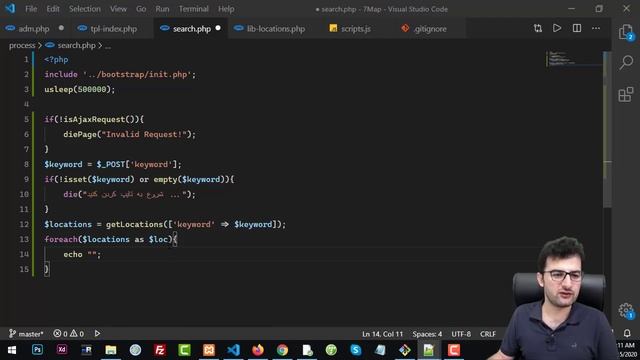Click line number 5 in the gutter
Image resolution: width=640 pixels, height=360 pixels.
[x=27, y=119]
